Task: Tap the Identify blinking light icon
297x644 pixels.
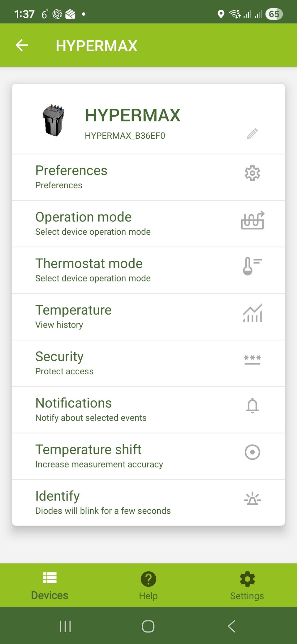Action: point(252,498)
